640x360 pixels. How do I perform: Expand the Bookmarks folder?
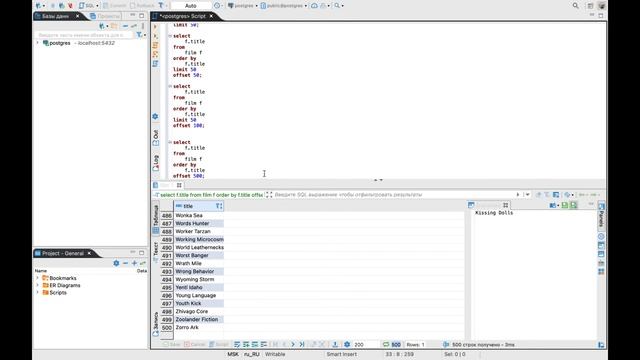pos(38,278)
